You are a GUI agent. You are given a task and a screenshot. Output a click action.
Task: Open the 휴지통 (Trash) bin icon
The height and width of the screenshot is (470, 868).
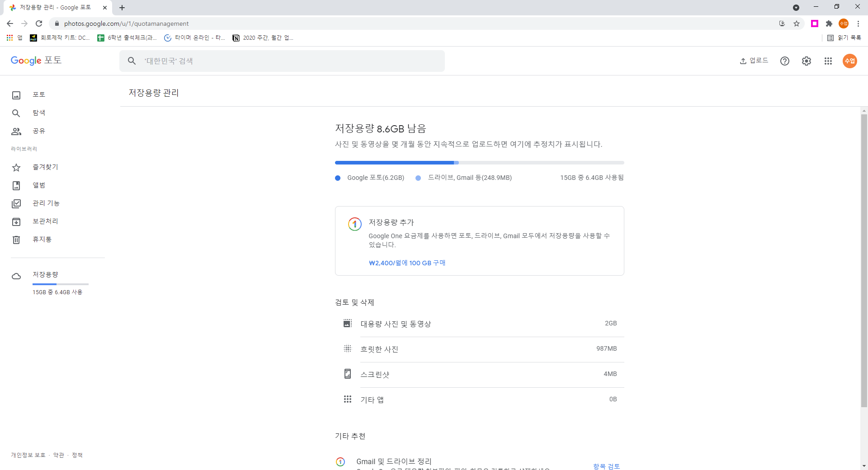pos(16,240)
